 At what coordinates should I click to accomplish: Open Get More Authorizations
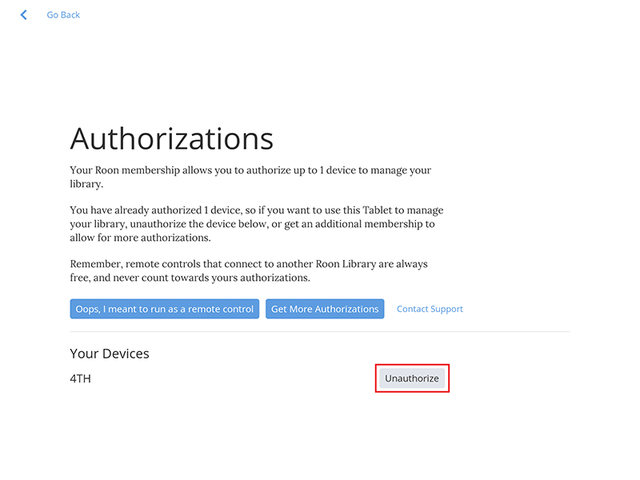pyautogui.click(x=325, y=309)
